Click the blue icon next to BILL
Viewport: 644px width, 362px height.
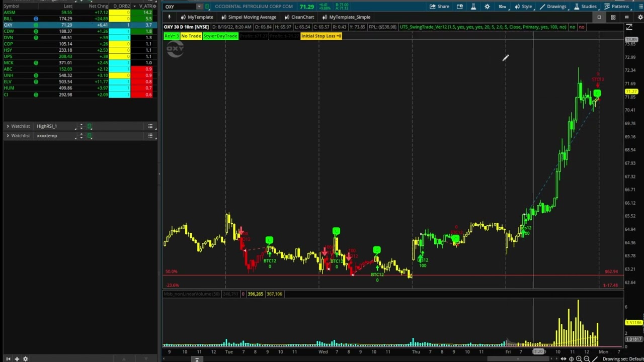pos(36,19)
